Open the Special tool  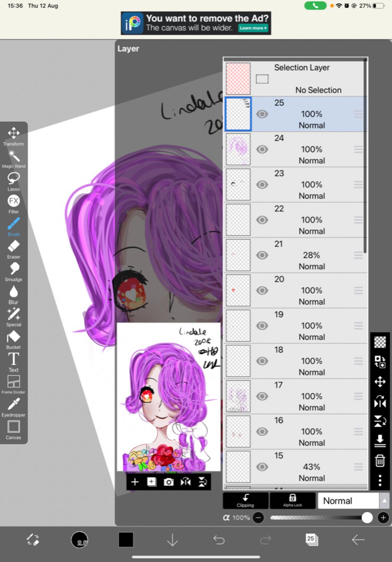(x=13, y=317)
